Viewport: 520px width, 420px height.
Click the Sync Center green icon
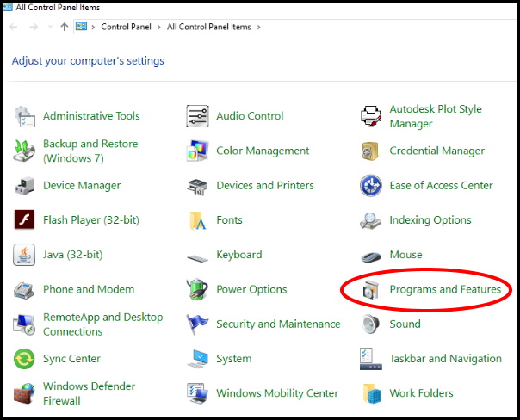(24, 359)
